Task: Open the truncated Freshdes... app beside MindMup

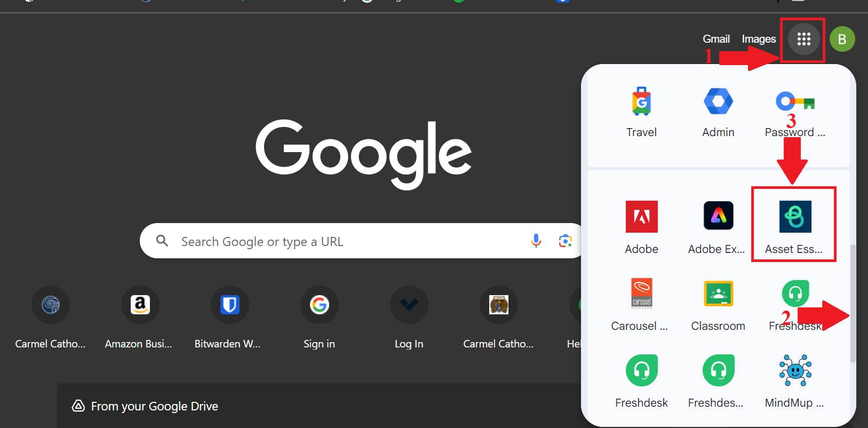Action: (717, 382)
